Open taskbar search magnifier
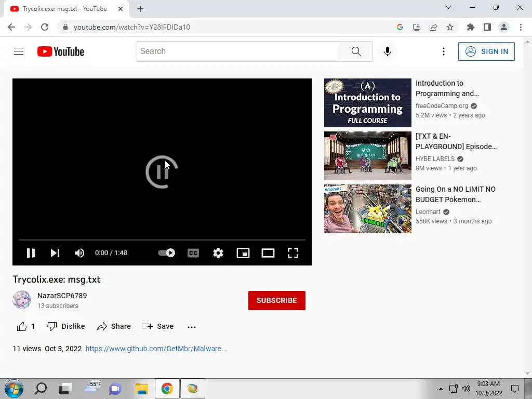 41,389
